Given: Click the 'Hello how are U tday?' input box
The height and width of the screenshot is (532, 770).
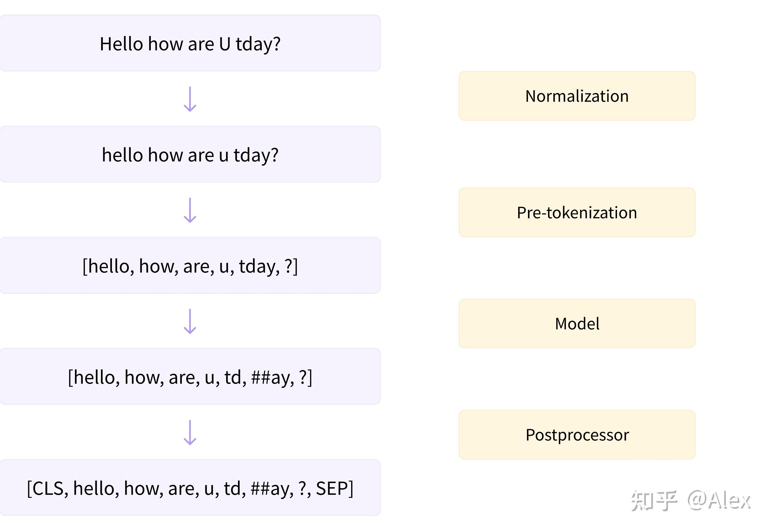Looking at the screenshot, I should [190, 43].
